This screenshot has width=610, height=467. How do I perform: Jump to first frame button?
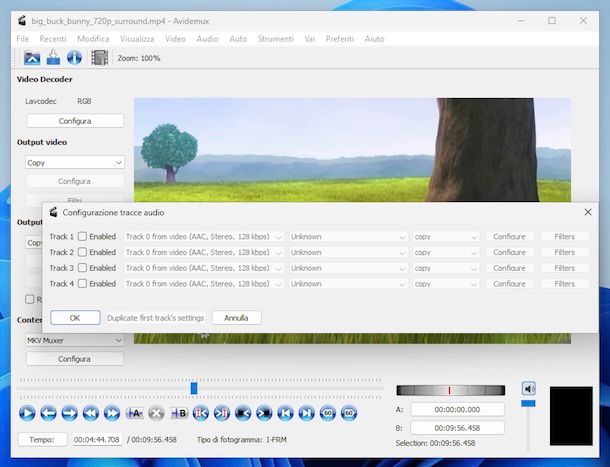tap(285, 413)
